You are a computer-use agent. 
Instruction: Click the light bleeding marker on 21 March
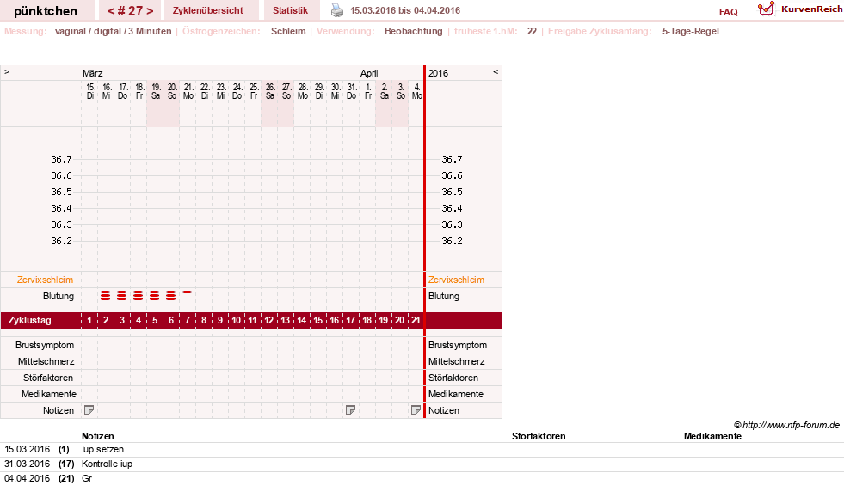[188, 292]
